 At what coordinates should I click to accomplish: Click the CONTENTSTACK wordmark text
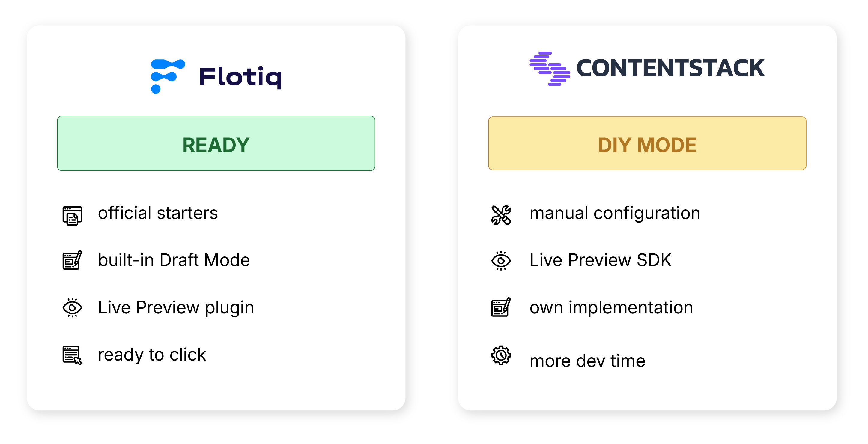(670, 68)
